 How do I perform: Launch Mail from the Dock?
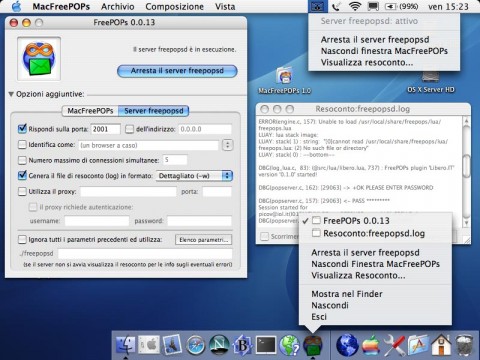click(x=172, y=345)
